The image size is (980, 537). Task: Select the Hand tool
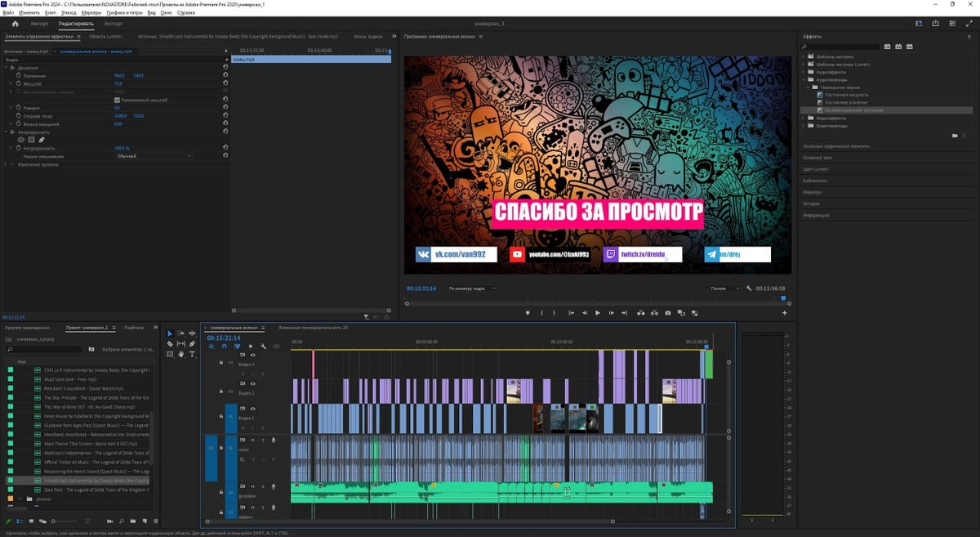point(181,354)
